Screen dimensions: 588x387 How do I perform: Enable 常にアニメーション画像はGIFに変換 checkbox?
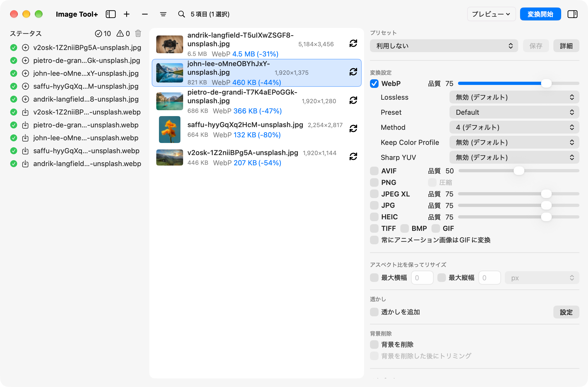pos(374,240)
